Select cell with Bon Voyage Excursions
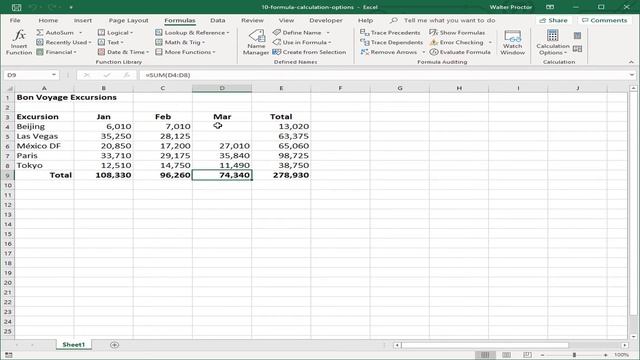 pos(44,97)
